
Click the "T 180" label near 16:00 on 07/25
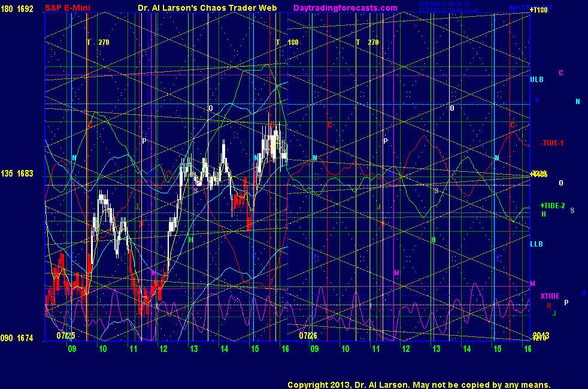coord(287,42)
